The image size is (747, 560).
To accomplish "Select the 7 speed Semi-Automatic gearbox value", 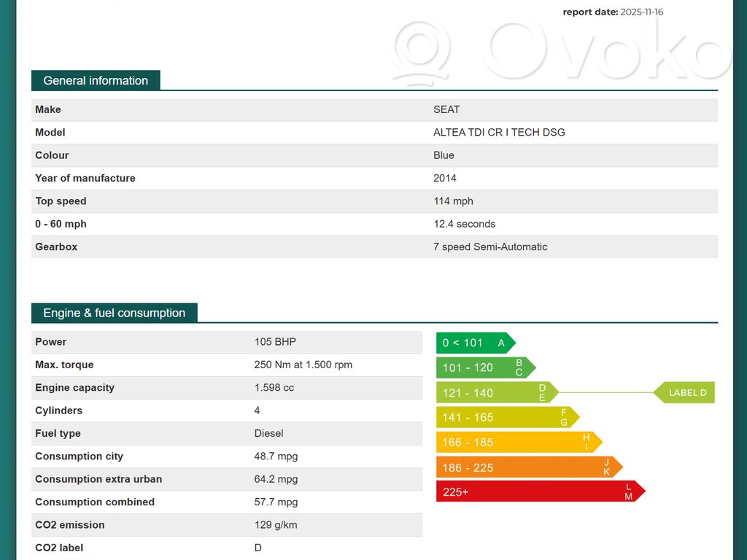I will (x=490, y=246).
